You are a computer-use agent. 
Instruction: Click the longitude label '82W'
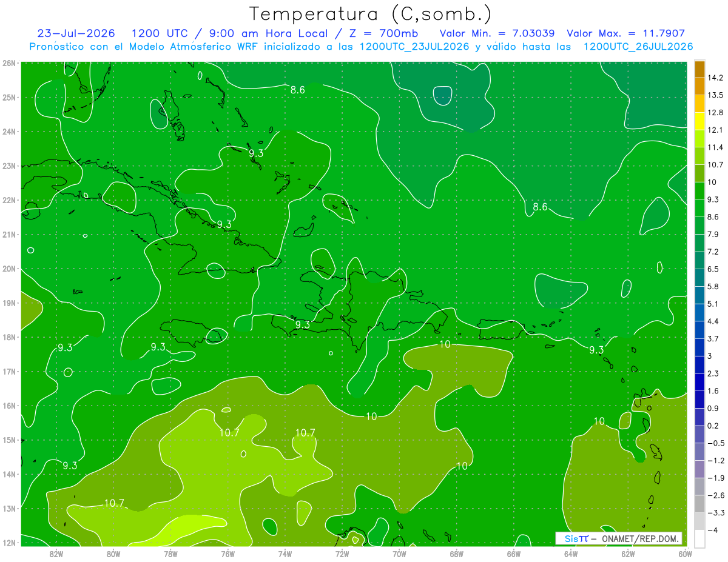(56, 554)
